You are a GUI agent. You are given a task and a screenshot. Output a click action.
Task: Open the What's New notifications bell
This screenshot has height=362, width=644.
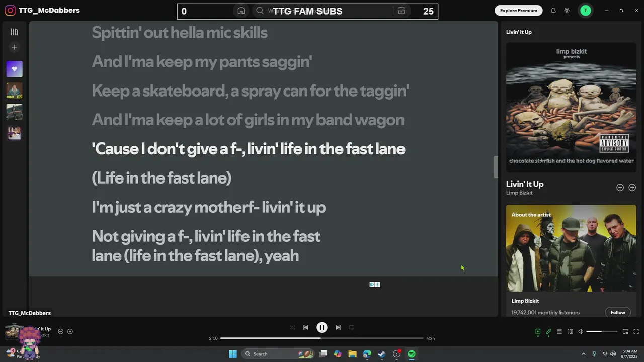(x=553, y=10)
